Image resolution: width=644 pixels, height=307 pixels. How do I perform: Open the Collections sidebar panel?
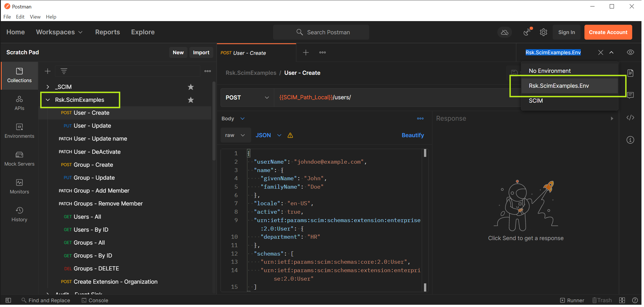point(19,75)
